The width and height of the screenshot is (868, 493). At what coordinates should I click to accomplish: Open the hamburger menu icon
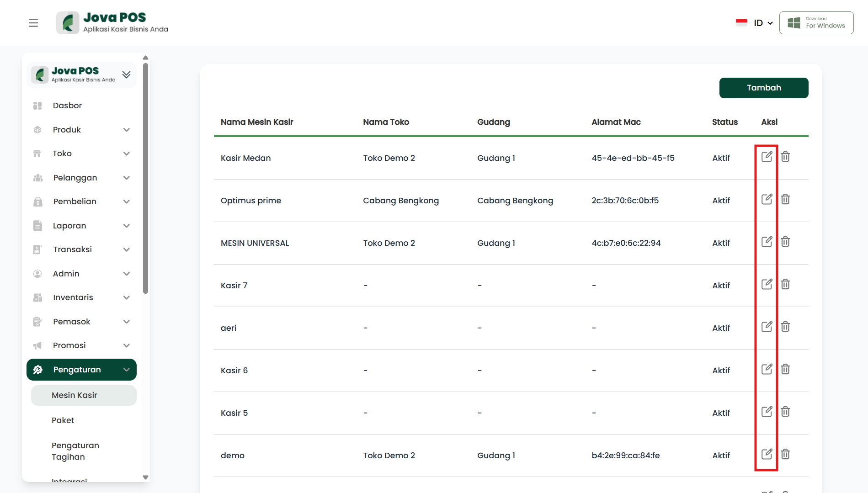click(33, 23)
